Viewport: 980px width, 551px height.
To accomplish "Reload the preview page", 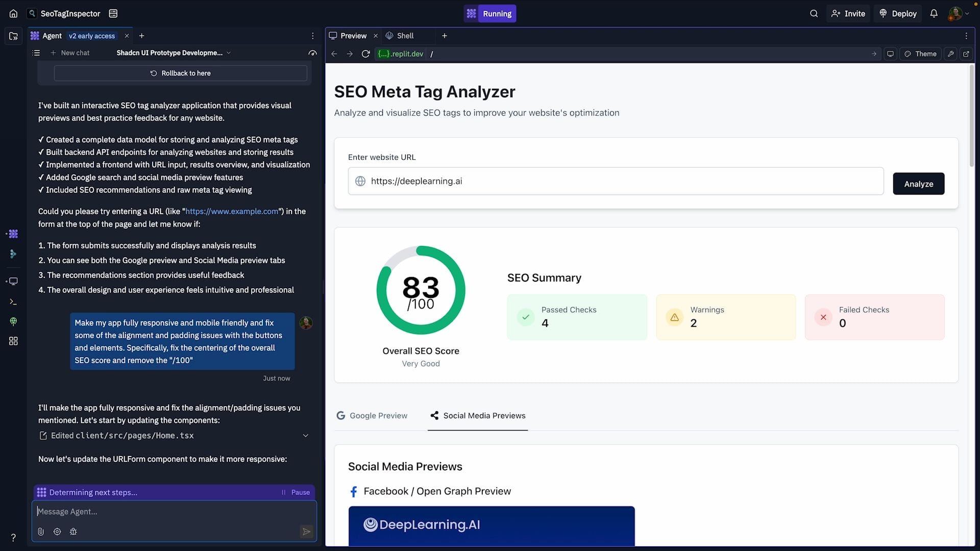I will pyautogui.click(x=365, y=54).
